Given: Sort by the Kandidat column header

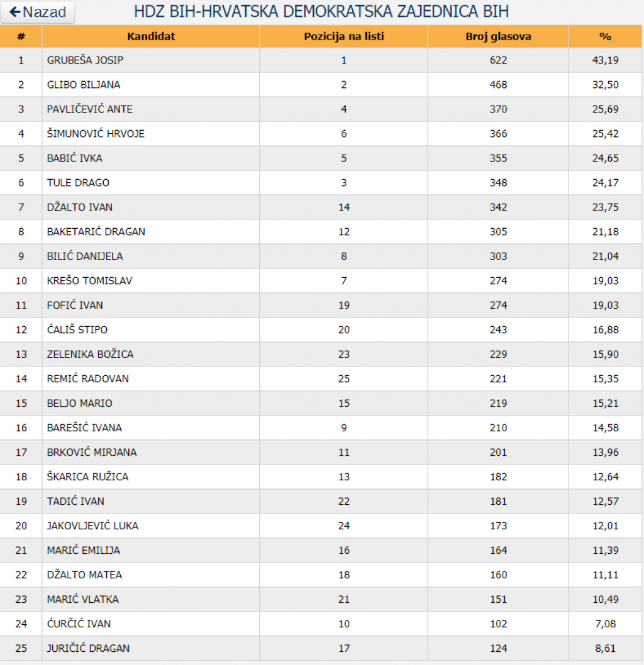Looking at the screenshot, I should (x=150, y=36).
